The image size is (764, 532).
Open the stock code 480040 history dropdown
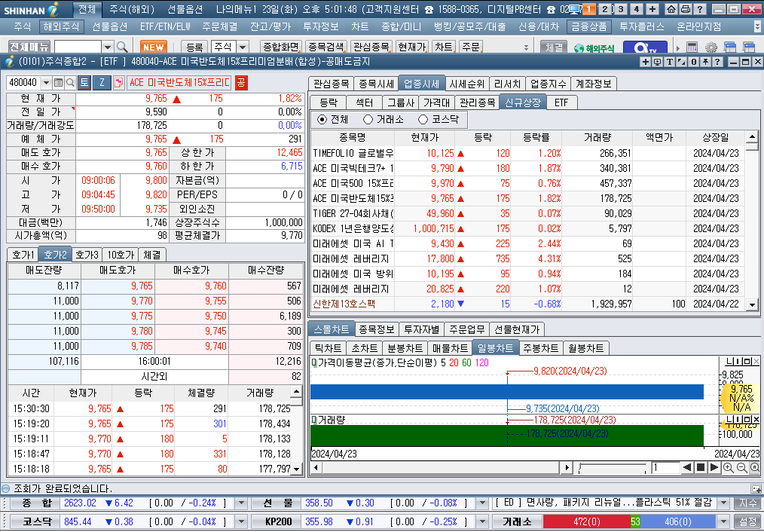(46, 83)
